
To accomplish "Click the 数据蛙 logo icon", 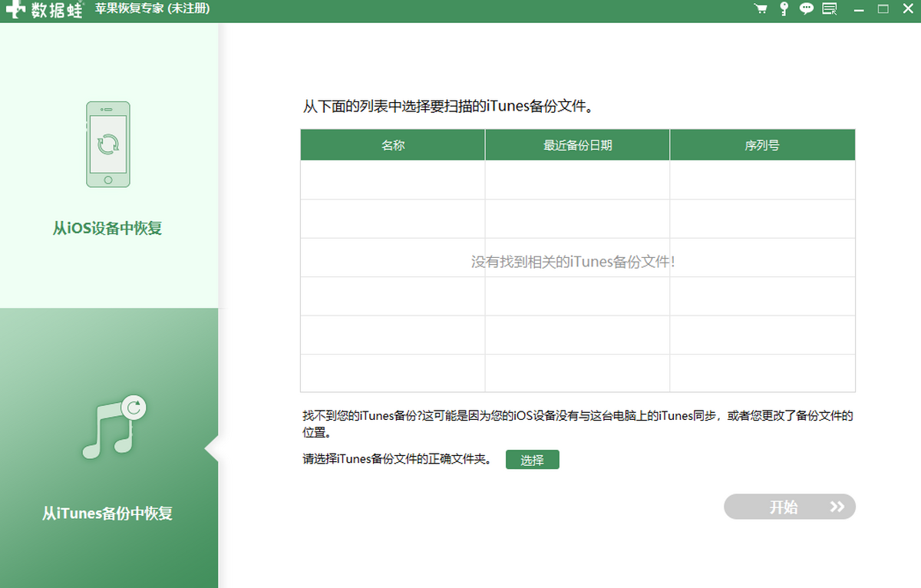I will (15, 10).
